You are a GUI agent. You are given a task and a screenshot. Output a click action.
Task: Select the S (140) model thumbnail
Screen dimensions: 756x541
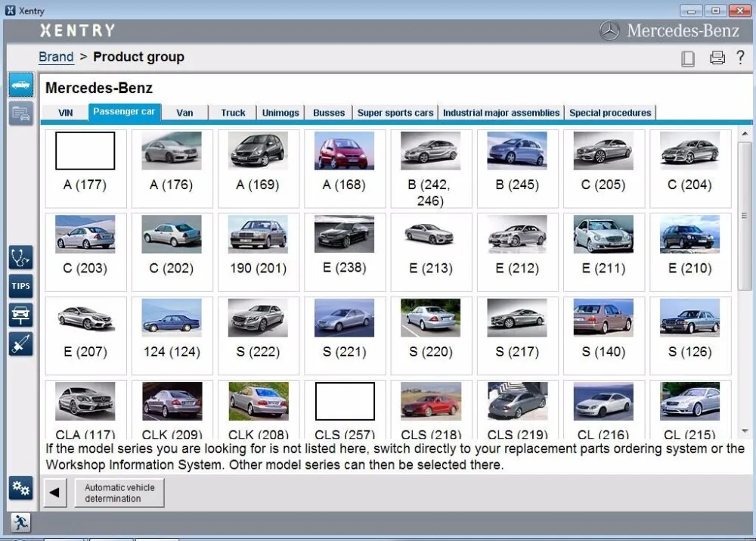(x=603, y=318)
